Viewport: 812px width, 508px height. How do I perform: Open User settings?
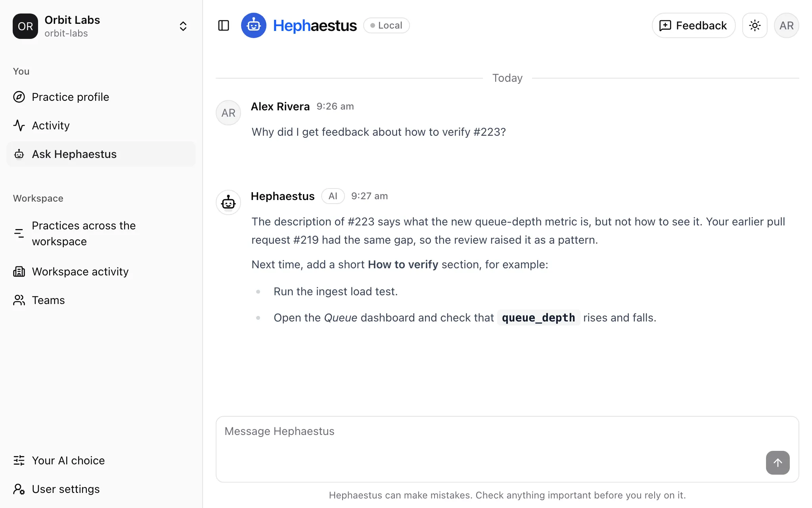101,489
